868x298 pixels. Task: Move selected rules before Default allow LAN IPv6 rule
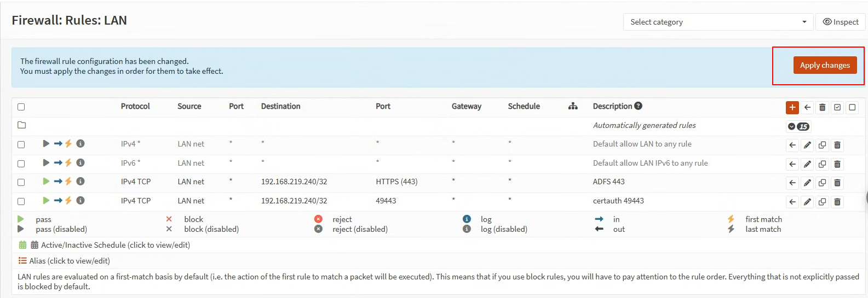(x=792, y=164)
